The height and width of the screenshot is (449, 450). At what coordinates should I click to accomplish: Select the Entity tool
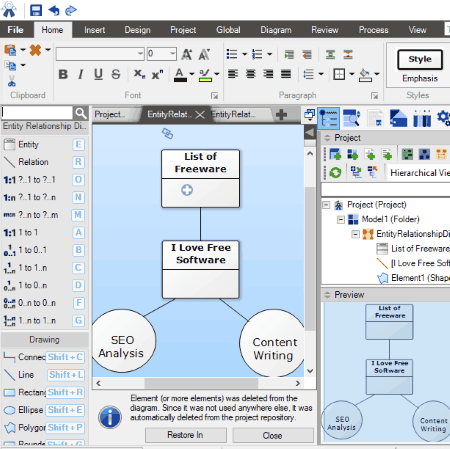[44, 145]
